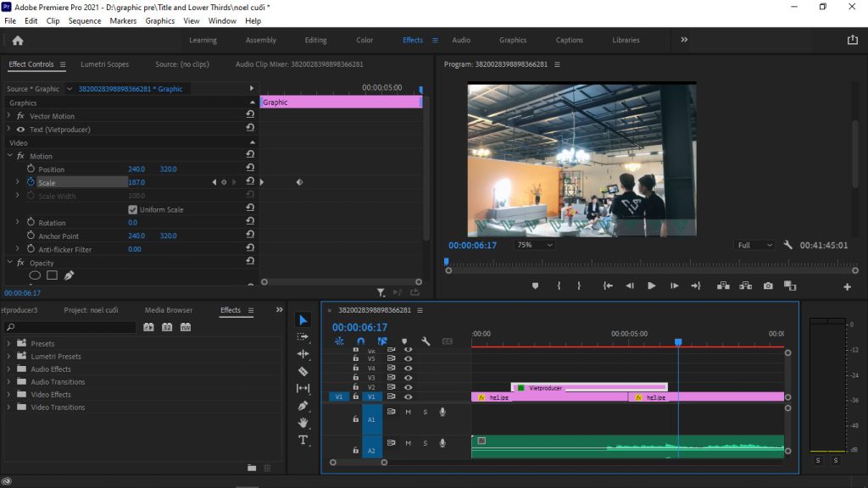Open timeline display settings wrench

[426, 341]
